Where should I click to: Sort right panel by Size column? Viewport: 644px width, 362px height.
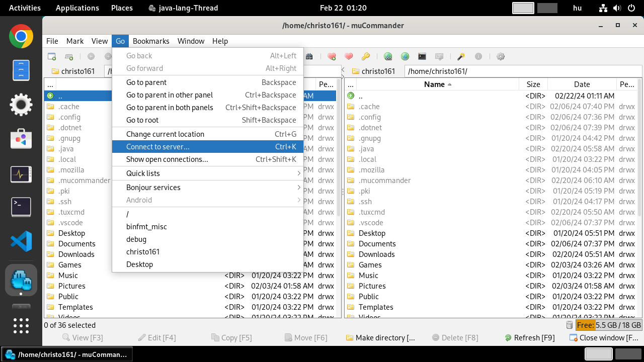click(533, 84)
